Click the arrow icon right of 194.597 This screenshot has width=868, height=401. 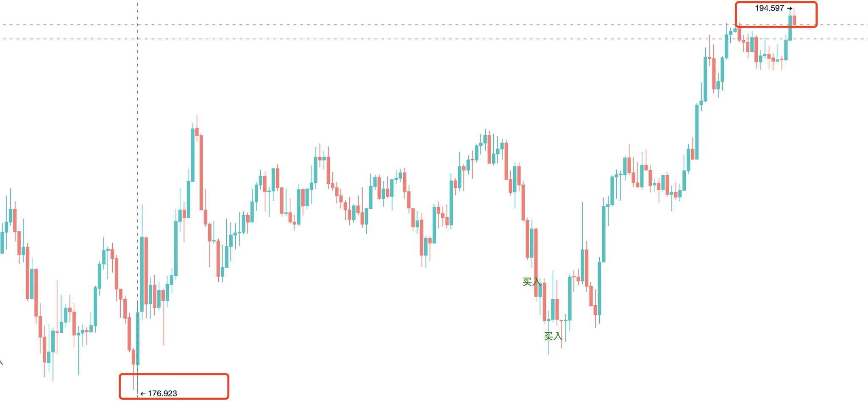[790, 8]
